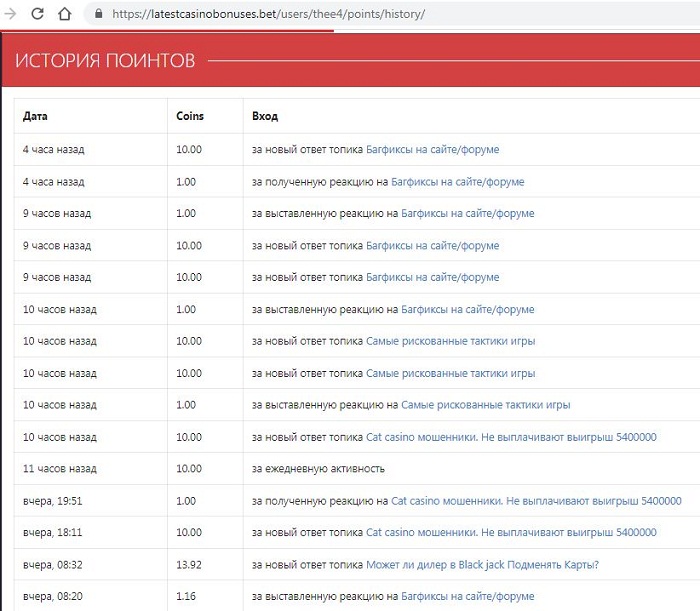This screenshot has height=611, width=700.
Task: Open Cat casino link from yesterday 18:11
Action: (x=511, y=532)
